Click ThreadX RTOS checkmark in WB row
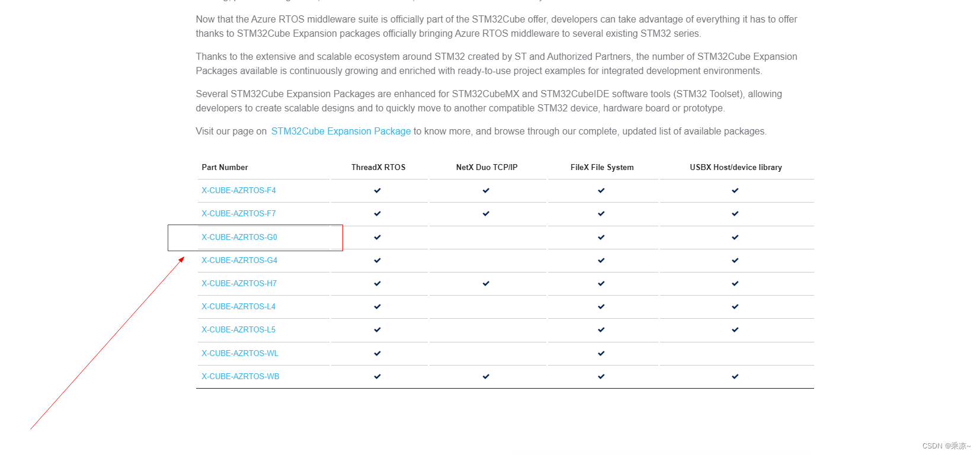Viewport: 980px width, 455px height. coord(377,376)
